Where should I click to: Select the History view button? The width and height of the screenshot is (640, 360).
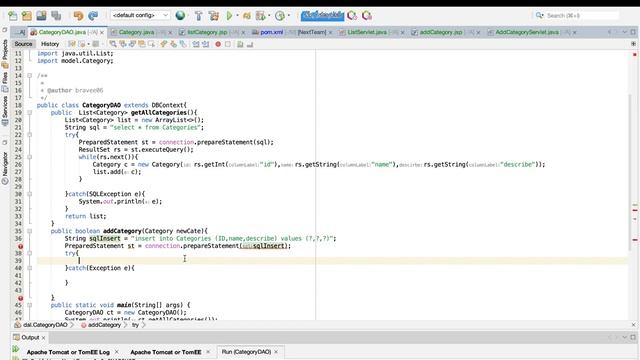coord(50,44)
